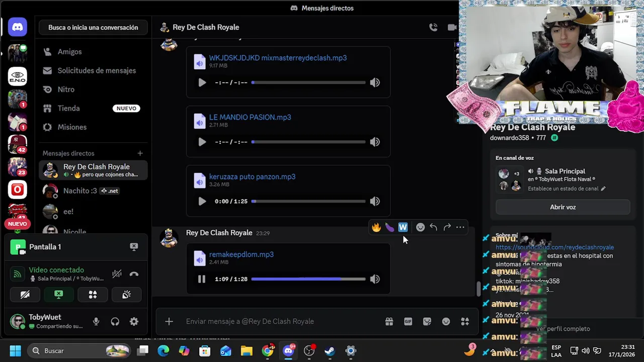Image resolution: width=644 pixels, height=362 pixels.
Task: Click the chat scrollbar thumb
Action: click(478, 289)
